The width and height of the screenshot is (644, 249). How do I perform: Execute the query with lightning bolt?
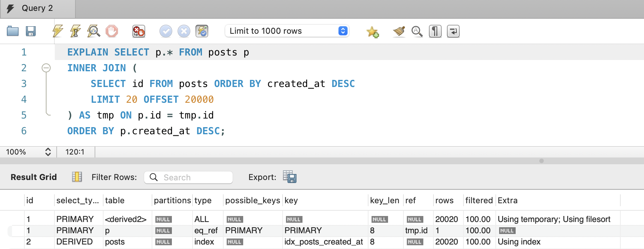57,31
